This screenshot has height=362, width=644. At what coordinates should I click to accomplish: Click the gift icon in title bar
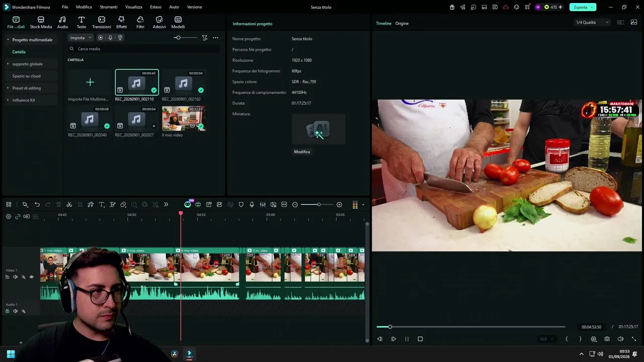(452, 7)
